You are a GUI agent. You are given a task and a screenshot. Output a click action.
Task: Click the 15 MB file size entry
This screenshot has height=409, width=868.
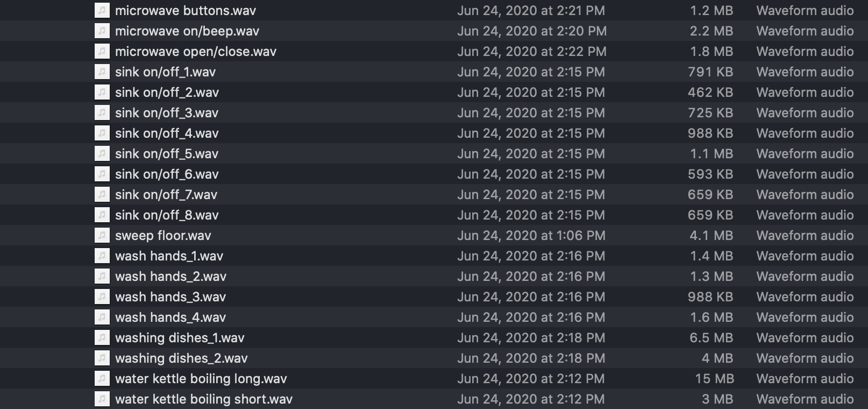[714, 379]
